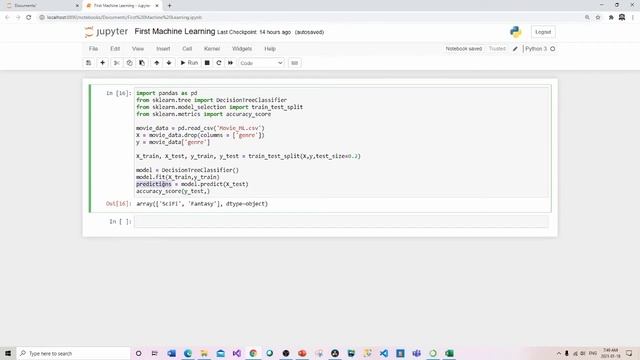Click the train_test_split code line

coord(248,156)
